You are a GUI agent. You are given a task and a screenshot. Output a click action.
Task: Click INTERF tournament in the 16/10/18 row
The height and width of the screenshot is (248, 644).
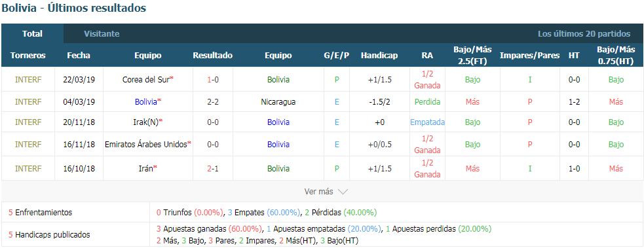28,168
